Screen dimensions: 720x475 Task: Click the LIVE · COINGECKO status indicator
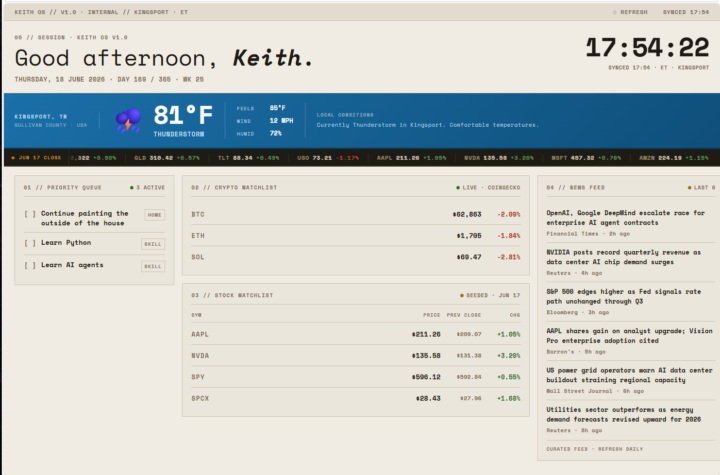click(488, 187)
